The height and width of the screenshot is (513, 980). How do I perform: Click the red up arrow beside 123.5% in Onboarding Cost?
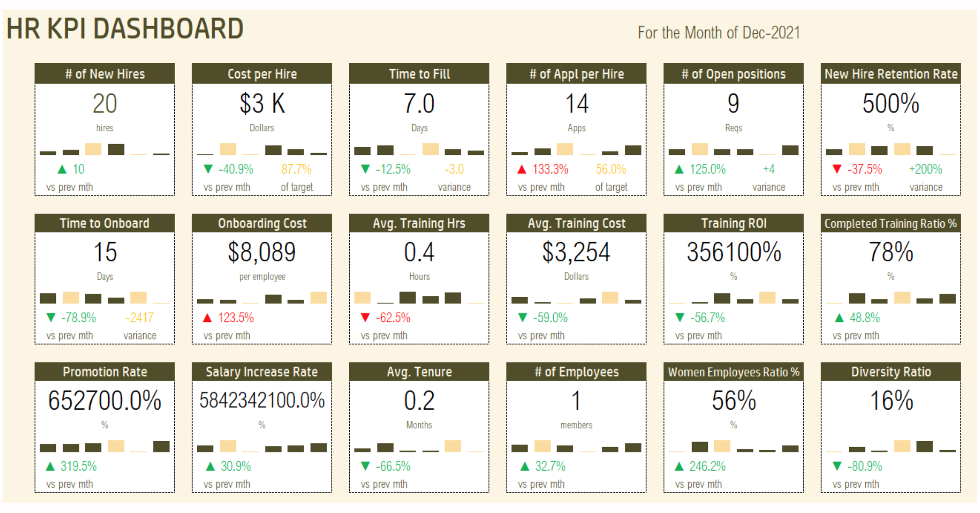[207, 318]
